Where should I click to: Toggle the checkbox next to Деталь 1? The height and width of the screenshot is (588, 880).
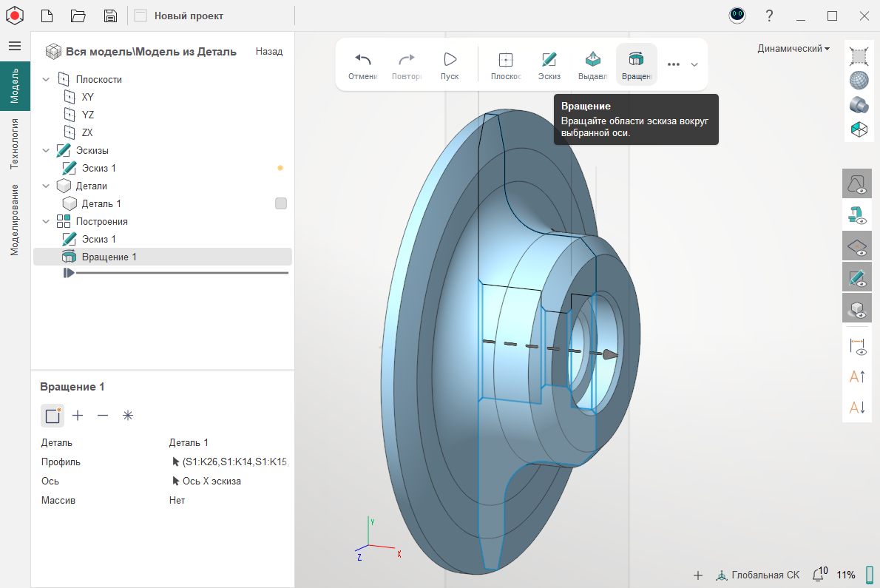(x=281, y=203)
